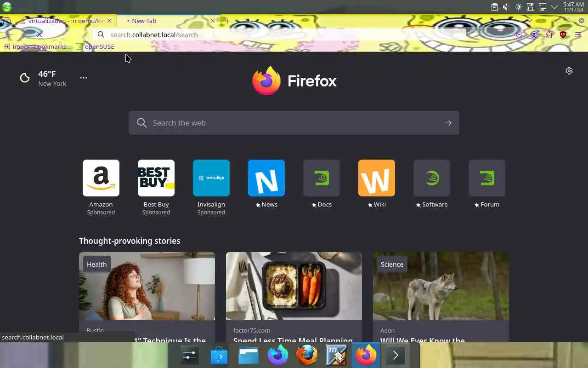This screenshot has height=368, width=588.
Task: Open the Pocket save icon in toolbar
Action: pyautogui.click(x=519, y=34)
